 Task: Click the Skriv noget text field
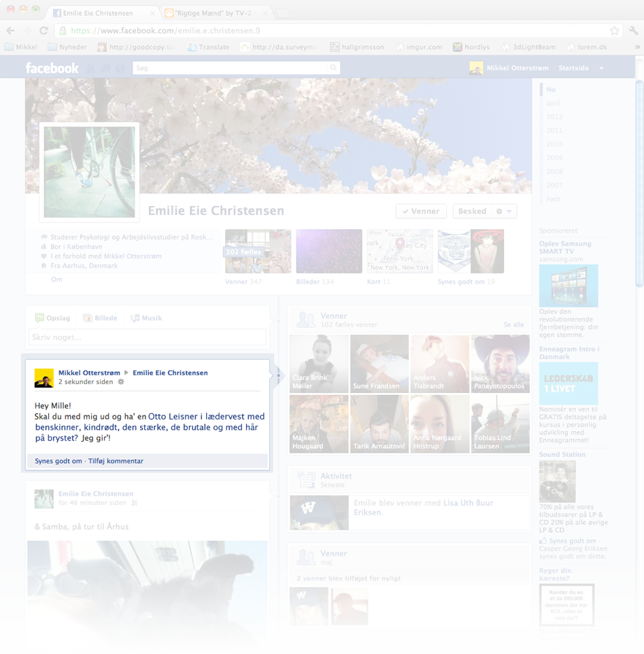pos(148,337)
